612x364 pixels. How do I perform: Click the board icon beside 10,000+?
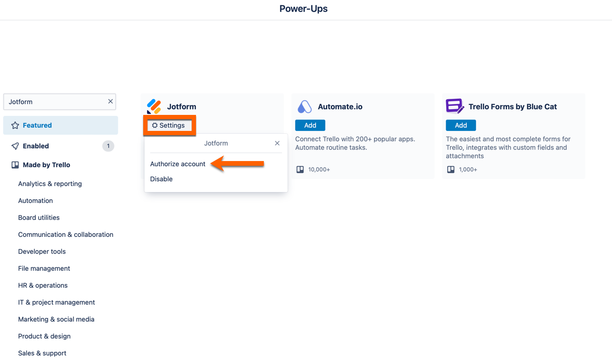point(300,170)
